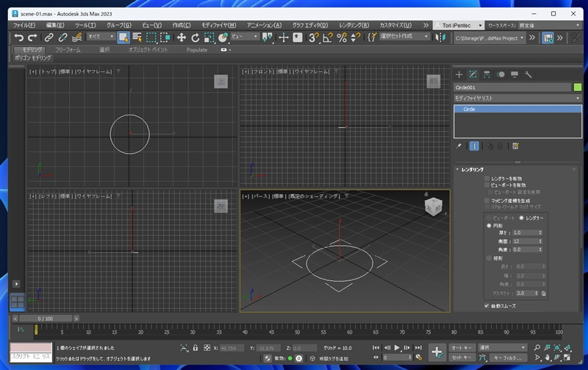Pick the Select and Scale tool

pyautogui.click(x=209, y=38)
